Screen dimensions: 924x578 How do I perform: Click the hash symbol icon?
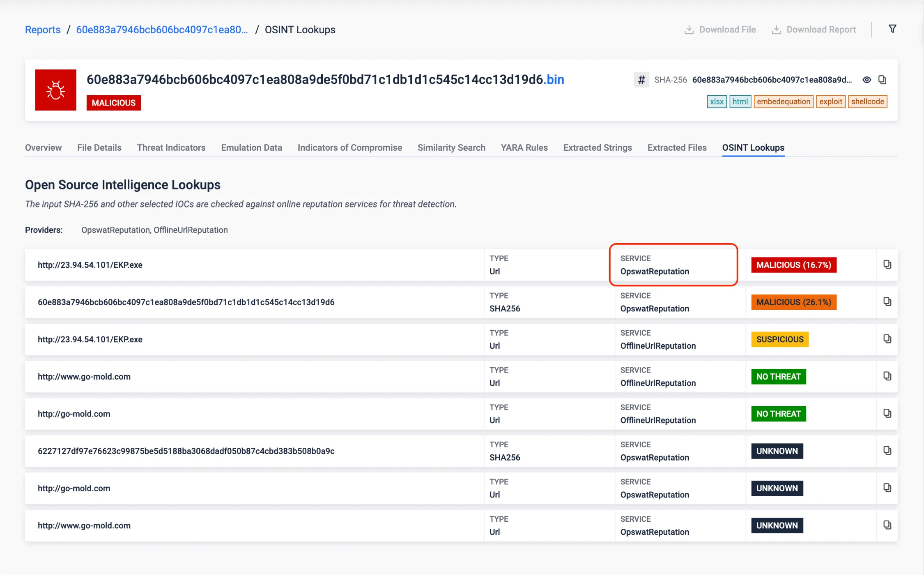(641, 80)
